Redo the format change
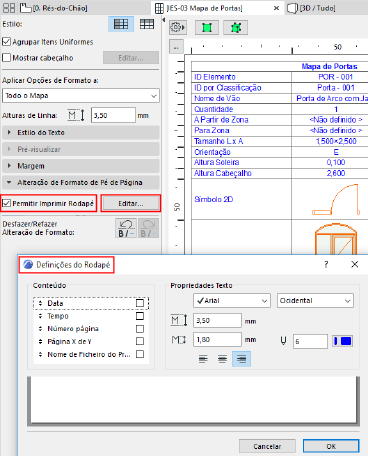 (x=148, y=228)
